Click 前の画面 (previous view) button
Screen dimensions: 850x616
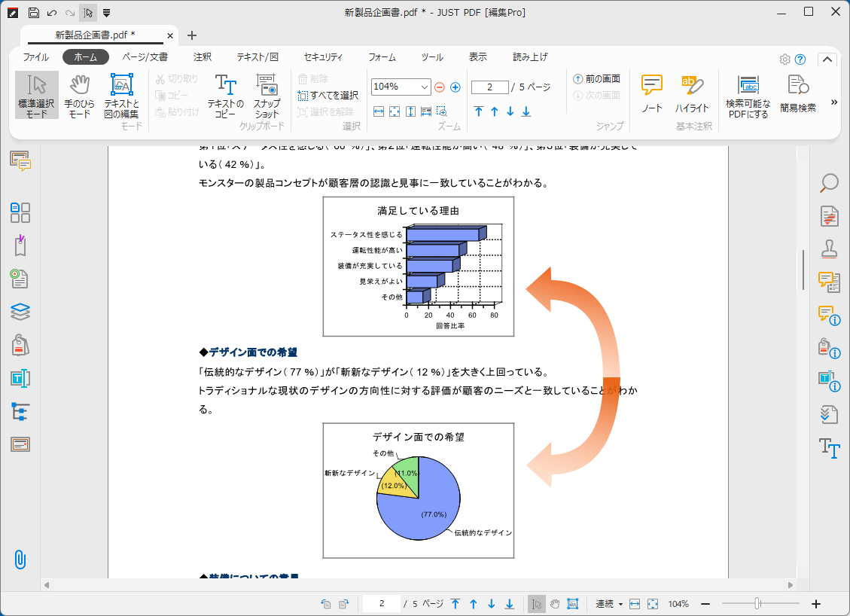point(597,79)
